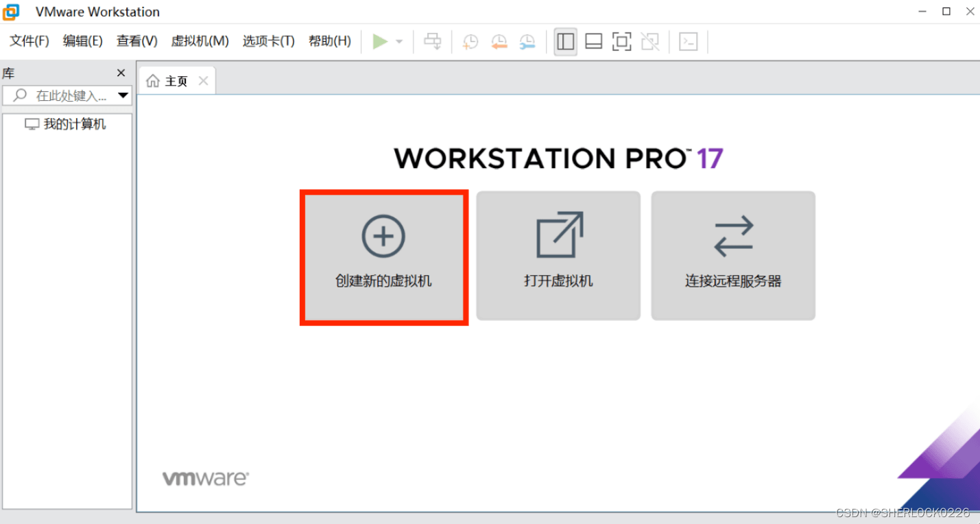Image resolution: width=980 pixels, height=524 pixels.
Task: Open the 文件(F) menu
Action: [29, 41]
